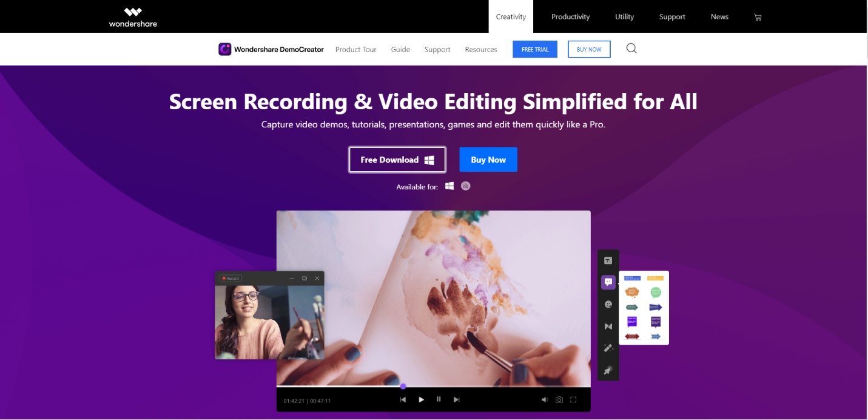This screenshot has width=868, height=420.
Task: Mute the player volume speaker icon
Action: coord(545,400)
